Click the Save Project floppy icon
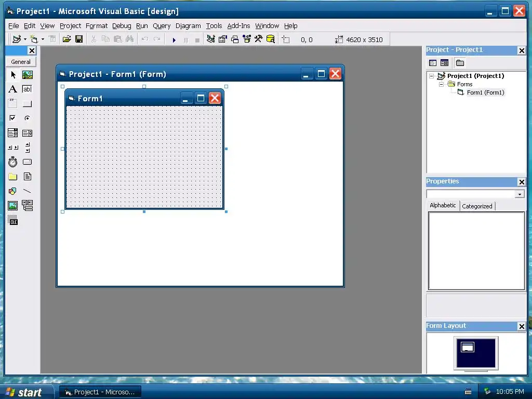The height and width of the screenshot is (399, 532). pos(79,39)
